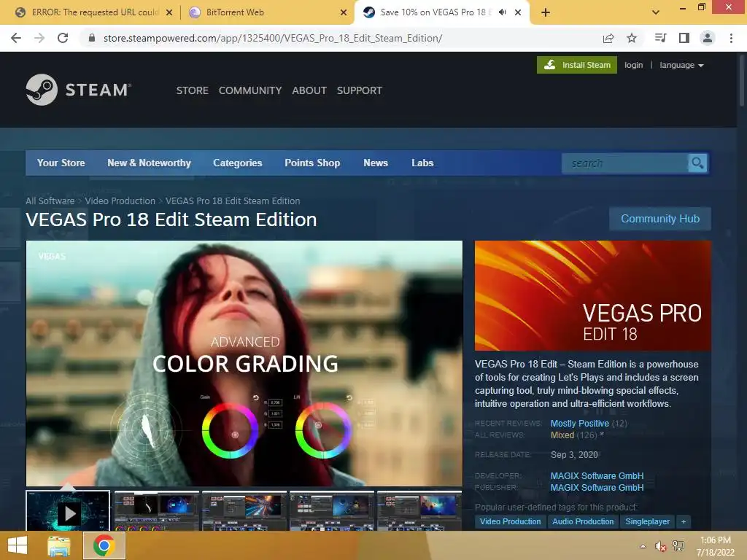Open Your Store tab
Image resolution: width=747 pixels, height=560 pixels.
[61, 163]
